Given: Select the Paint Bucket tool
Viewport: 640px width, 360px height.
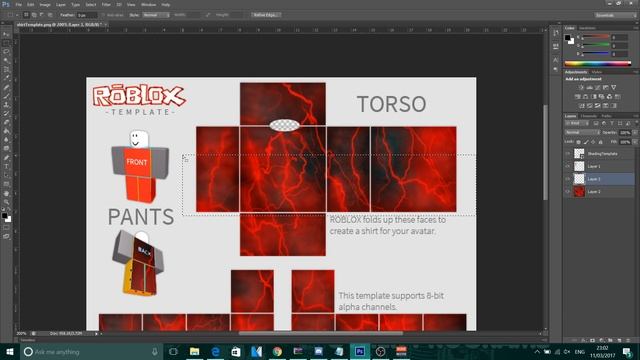Looking at the screenshot, I should point(6,131).
